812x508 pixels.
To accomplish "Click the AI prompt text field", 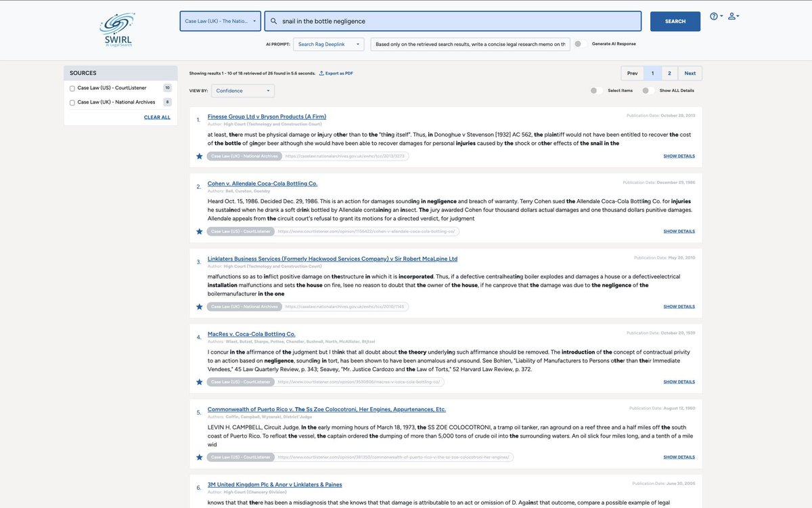I will coord(470,44).
